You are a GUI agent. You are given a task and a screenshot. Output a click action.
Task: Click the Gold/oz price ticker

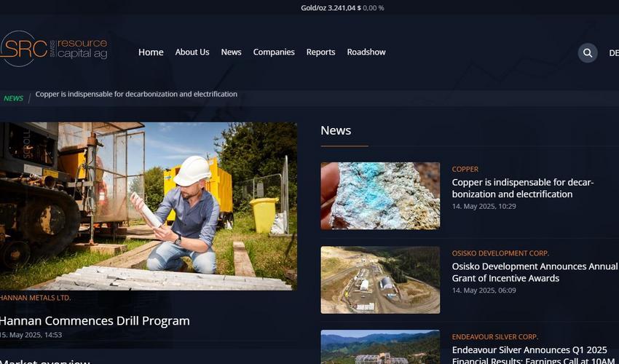[342, 8]
